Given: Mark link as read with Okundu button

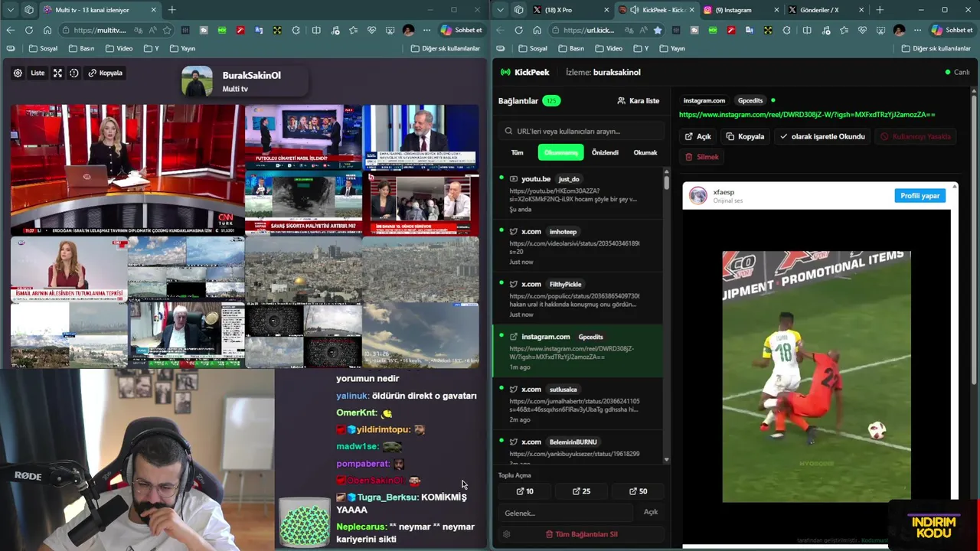Looking at the screenshot, I should click(x=823, y=136).
